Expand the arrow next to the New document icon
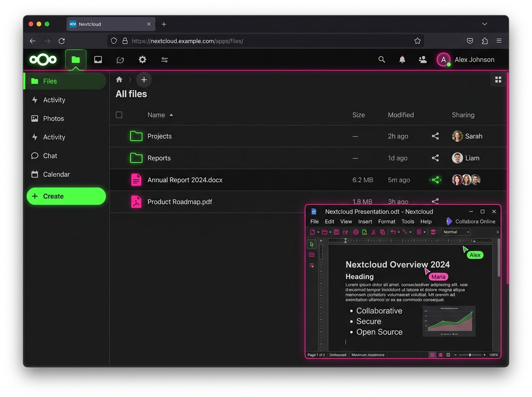Image resolution: width=532 pixels, height=397 pixels. (318, 232)
